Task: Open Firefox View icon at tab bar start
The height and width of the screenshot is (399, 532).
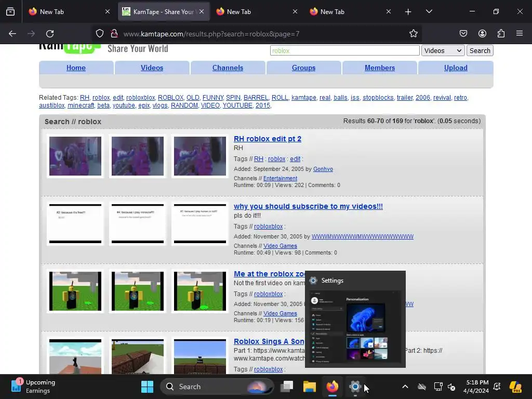Action: coord(10,11)
